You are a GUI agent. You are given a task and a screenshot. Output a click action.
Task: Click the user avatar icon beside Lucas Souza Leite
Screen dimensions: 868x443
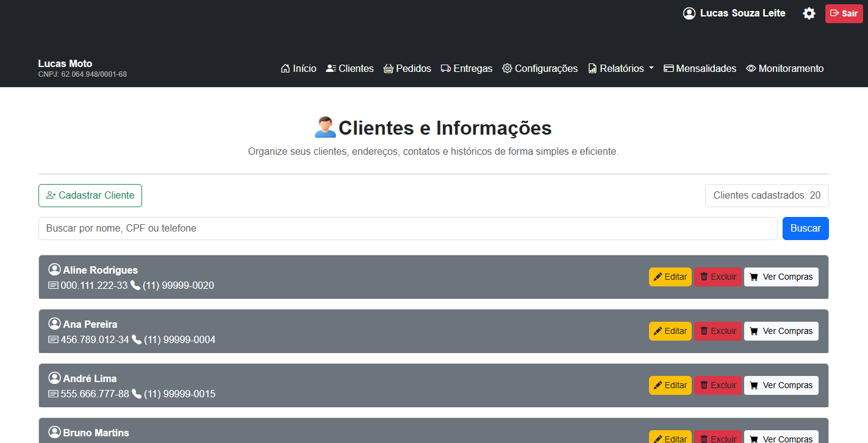pyautogui.click(x=689, y=13)
